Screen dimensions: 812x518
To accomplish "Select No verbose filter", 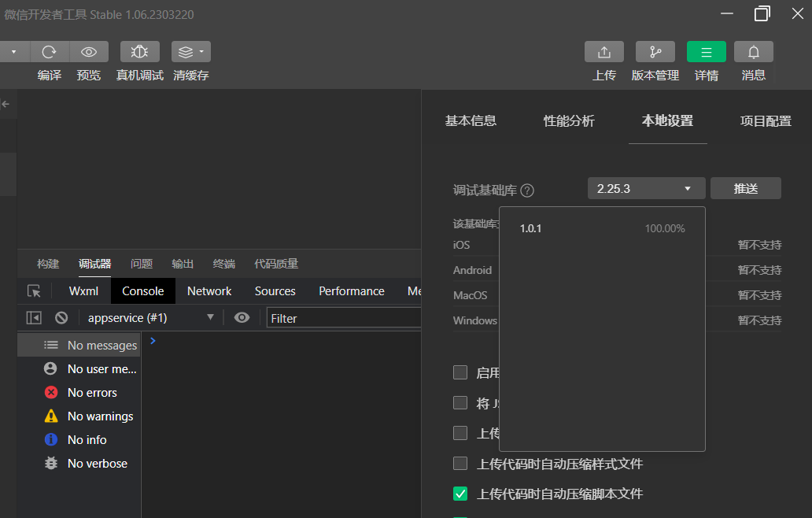I will tap(79, 464).
